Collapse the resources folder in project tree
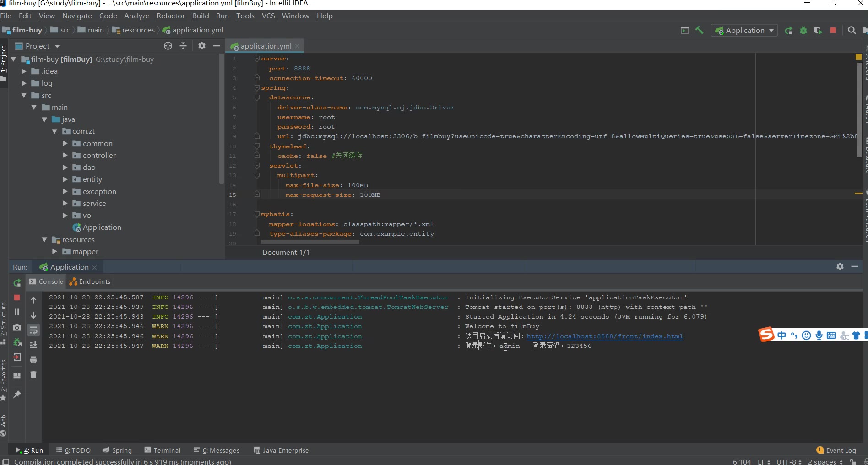868x465 pixels. (x=44, y=239)
